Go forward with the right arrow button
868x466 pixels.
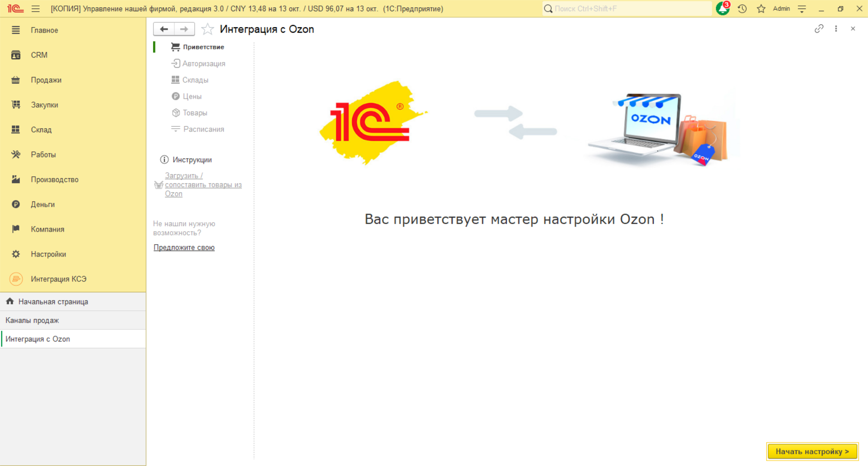point(184,29)
